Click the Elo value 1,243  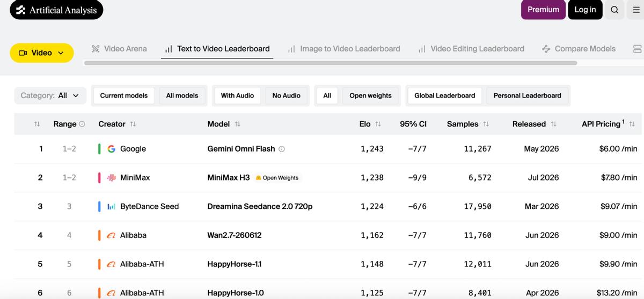click(x=372, y=149)
